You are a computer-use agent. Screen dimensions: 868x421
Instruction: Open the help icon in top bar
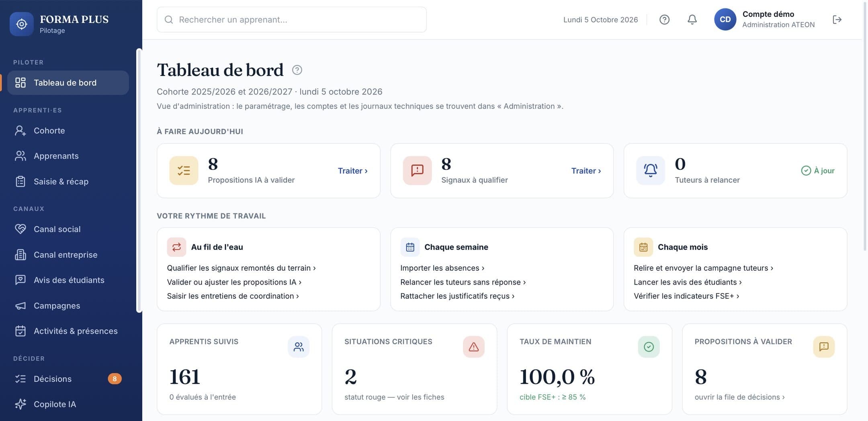click(664, 20)
